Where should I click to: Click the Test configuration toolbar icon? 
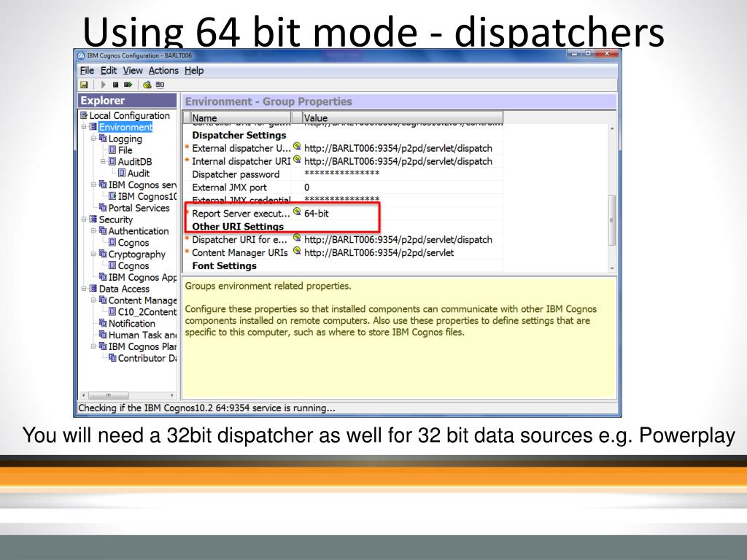coord(147,85)
